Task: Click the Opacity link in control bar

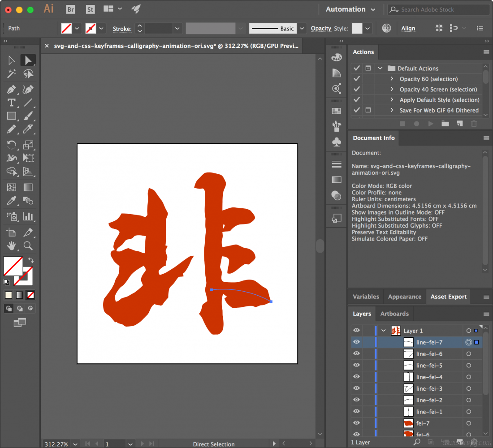Action: click(321, 28)
